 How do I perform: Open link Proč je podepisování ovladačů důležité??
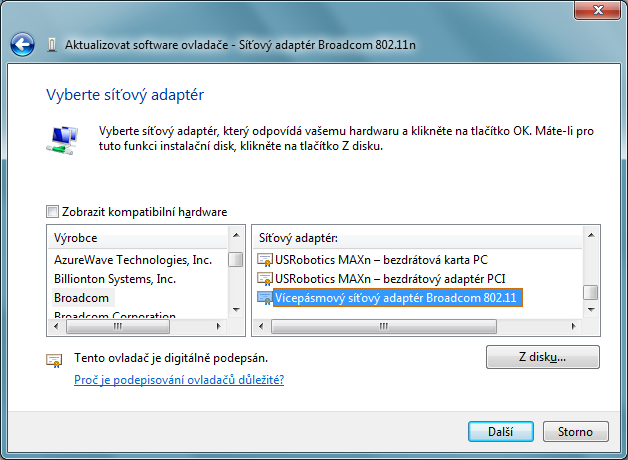coord(179,380)
